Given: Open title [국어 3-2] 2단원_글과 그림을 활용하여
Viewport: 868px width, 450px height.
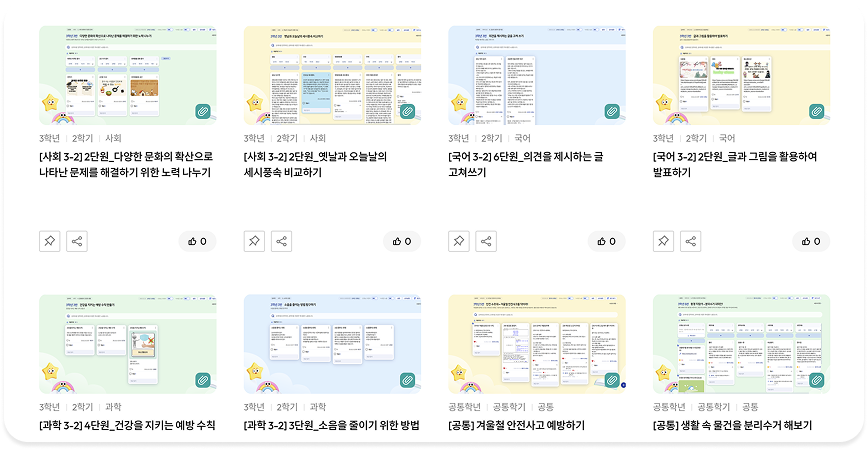Looking at the screenshot, I should [x=735, y=164].
